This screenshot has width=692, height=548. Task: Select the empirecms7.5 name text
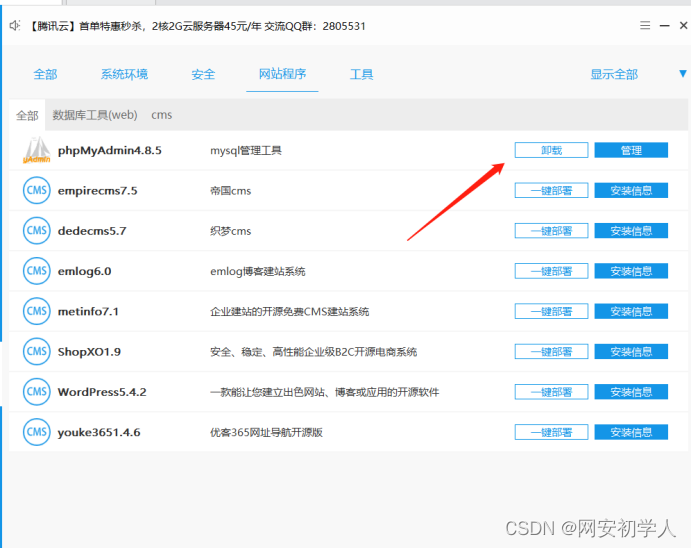pyautogui.click(x=98, y=191)
